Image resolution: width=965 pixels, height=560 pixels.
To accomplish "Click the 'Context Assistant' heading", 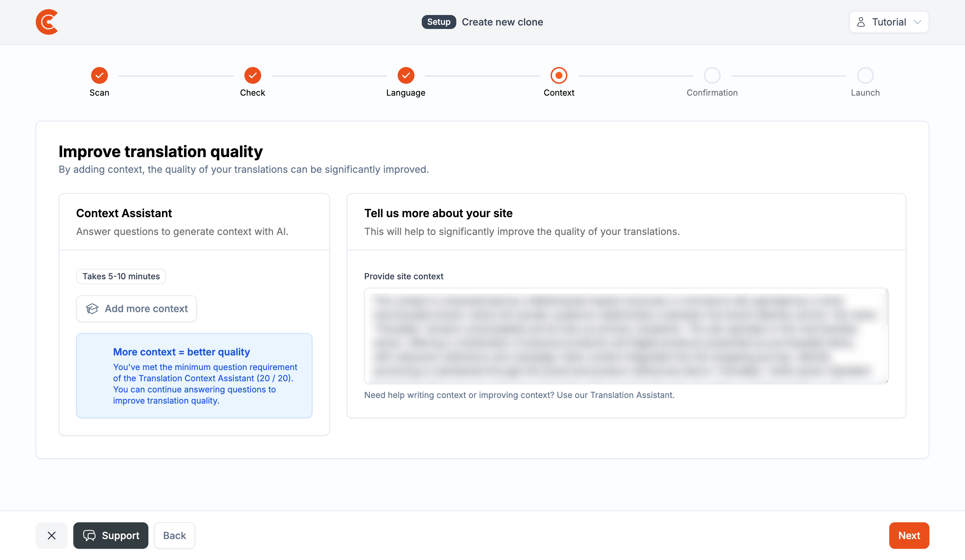I will [124, 213].
